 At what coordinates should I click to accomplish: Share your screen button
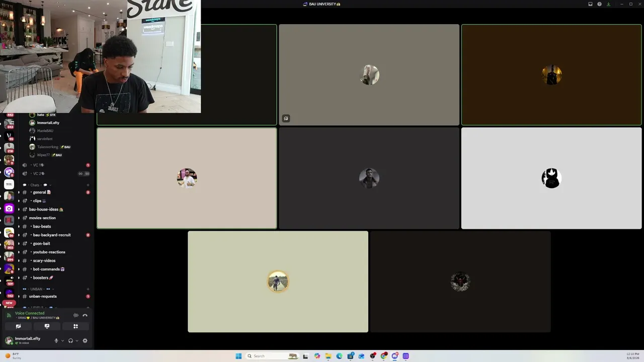pyautogui.click(x=47, y=326)
